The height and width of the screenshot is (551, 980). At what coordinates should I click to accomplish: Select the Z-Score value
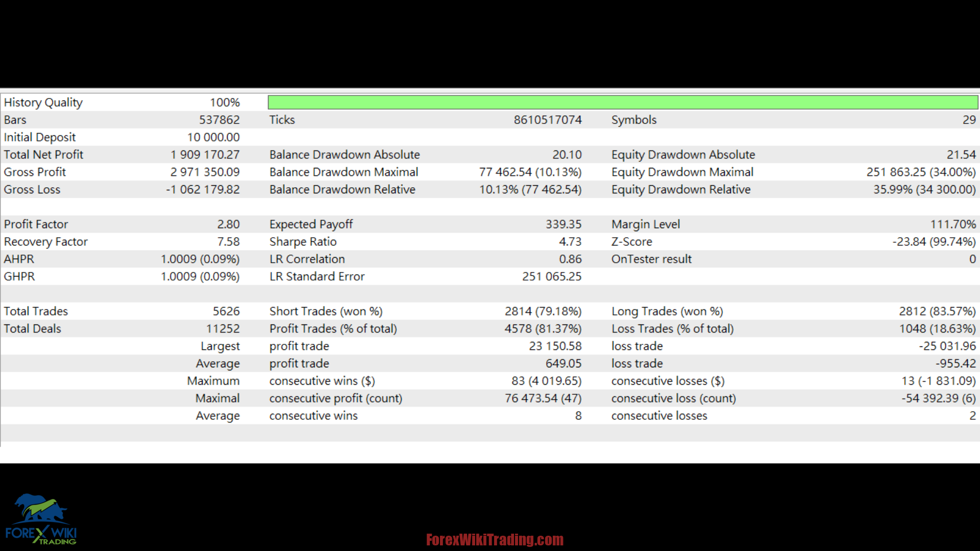click(934, 241)
